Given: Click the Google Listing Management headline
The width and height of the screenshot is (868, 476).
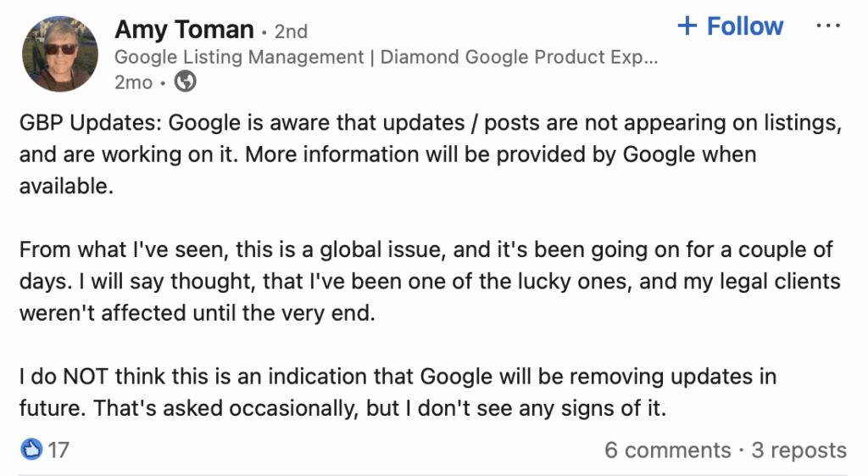Looking at the screenshot, I should pyautogui.click(x=386, y=58).
